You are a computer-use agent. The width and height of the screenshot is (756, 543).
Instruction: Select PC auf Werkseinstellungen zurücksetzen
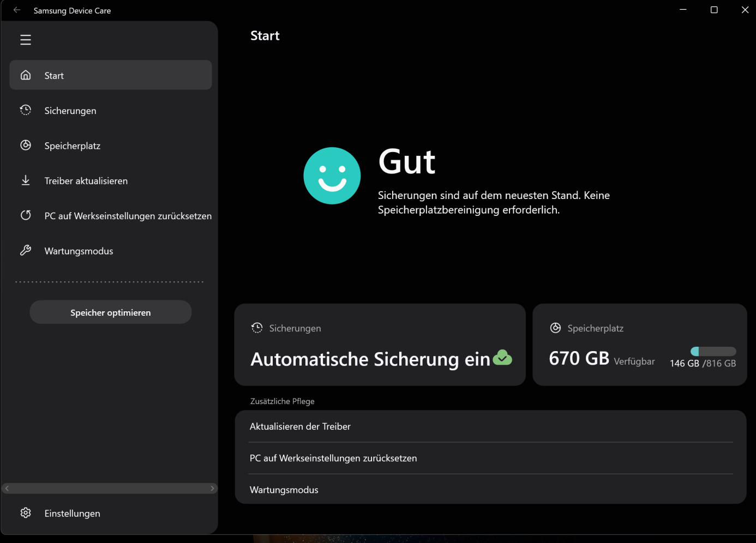[333, 458]
